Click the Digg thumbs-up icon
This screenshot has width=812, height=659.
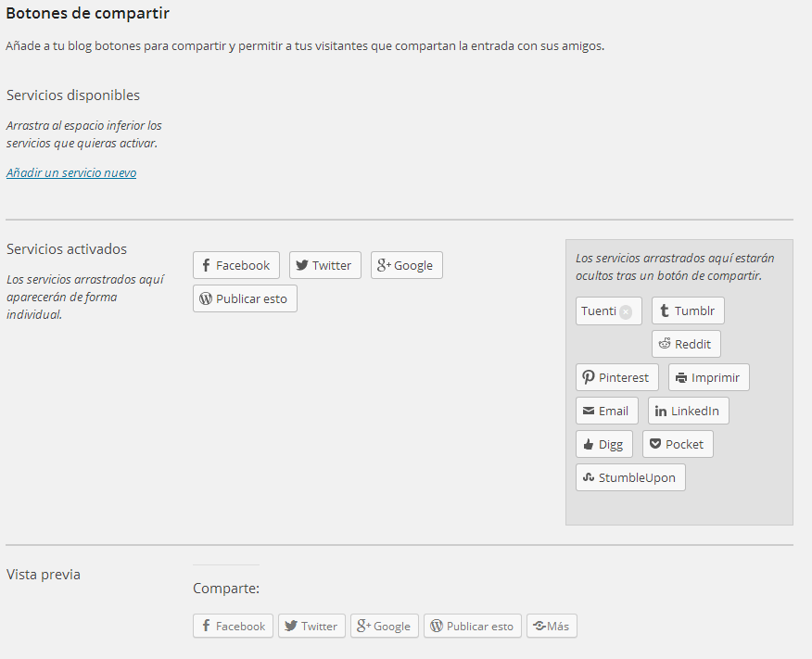click(589, 444)
